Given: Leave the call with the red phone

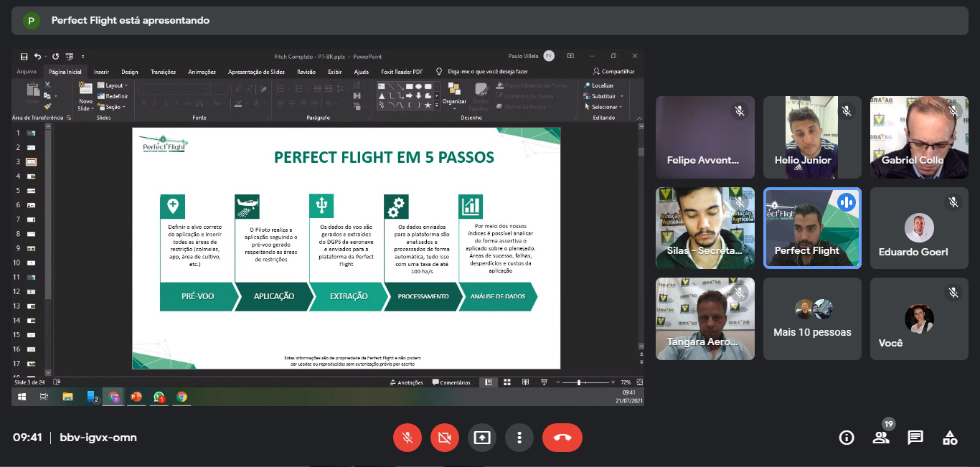Looking at the screenshot, I should point(562,438).
